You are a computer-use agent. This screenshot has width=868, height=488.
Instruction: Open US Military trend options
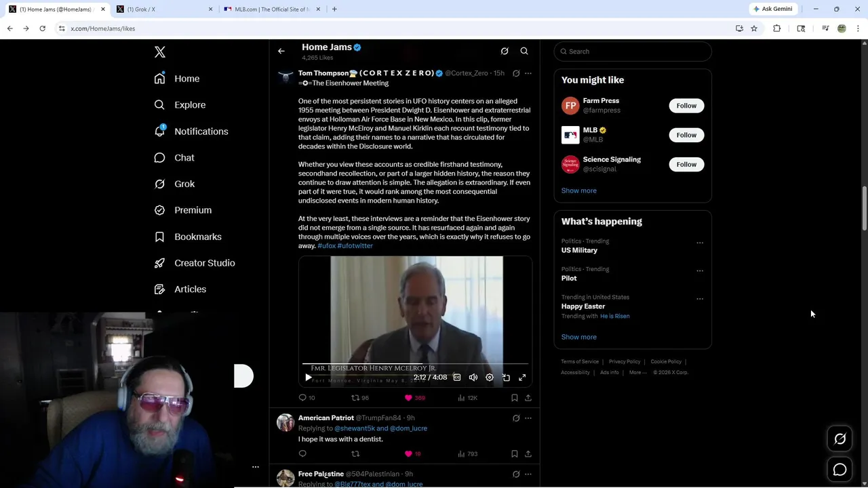(x=700, y=243)
